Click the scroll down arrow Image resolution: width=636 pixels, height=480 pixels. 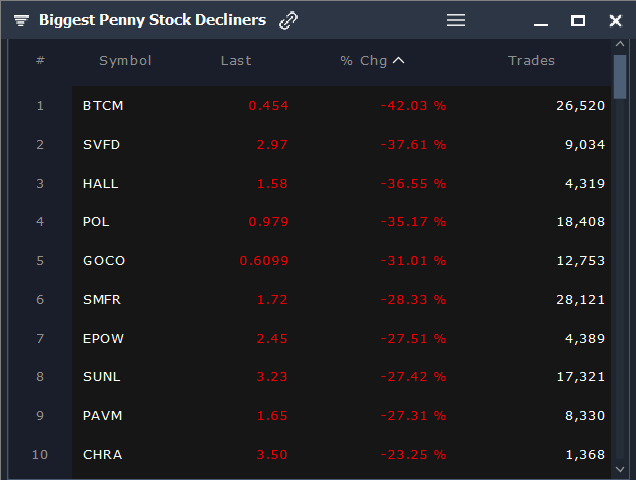point(620,468)
